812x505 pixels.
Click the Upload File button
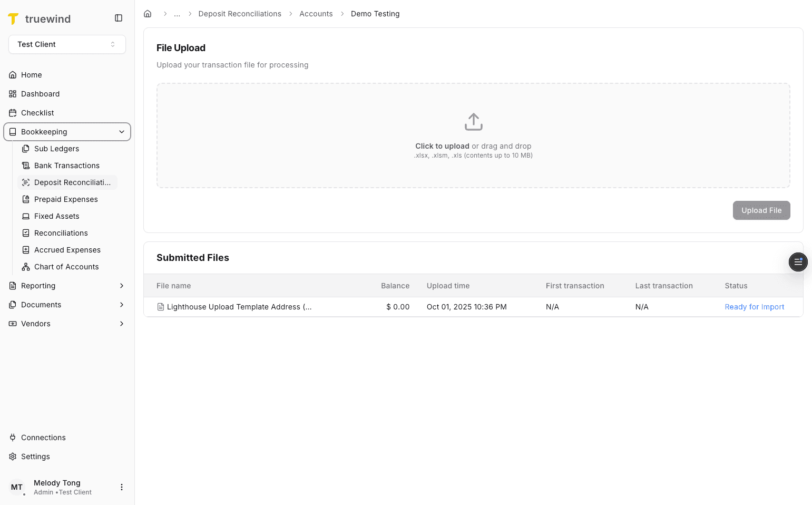point(761,210)
